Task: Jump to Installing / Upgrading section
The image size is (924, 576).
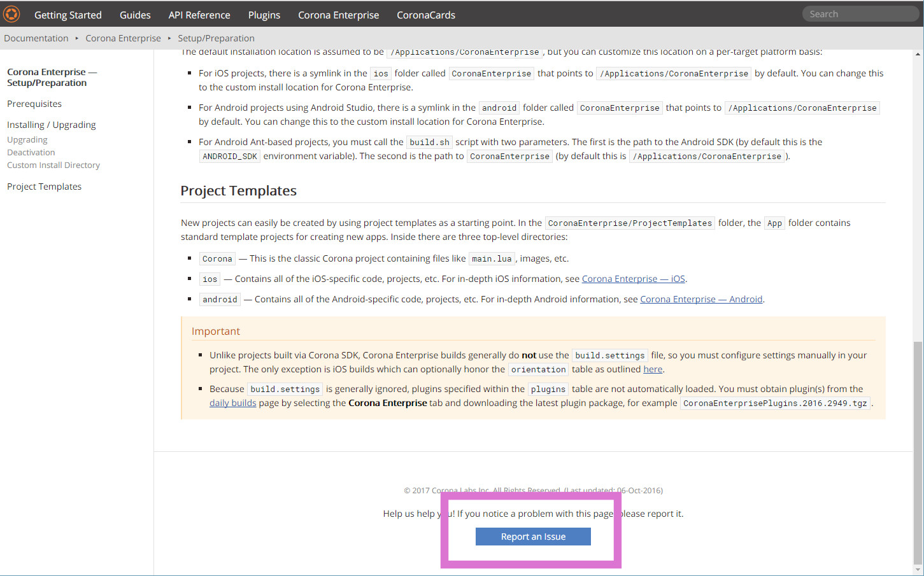Action: pyautogui.click(x=52, y=125)
